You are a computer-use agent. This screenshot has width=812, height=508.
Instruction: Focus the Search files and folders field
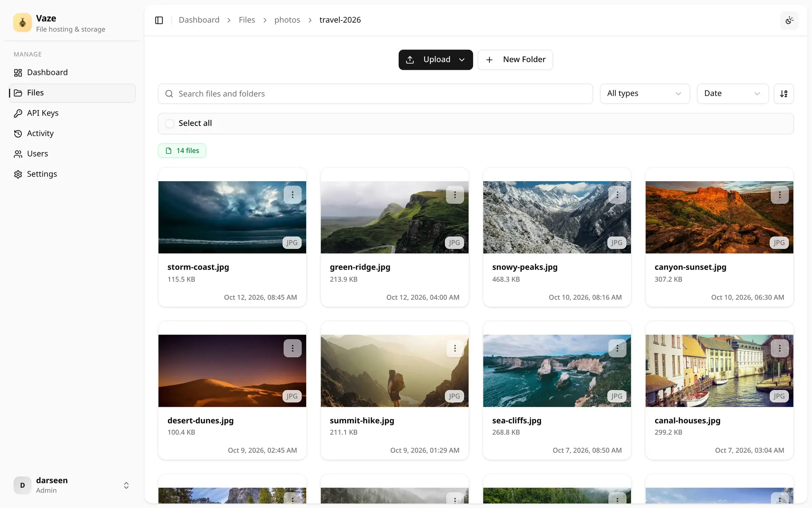pos(375,94)
